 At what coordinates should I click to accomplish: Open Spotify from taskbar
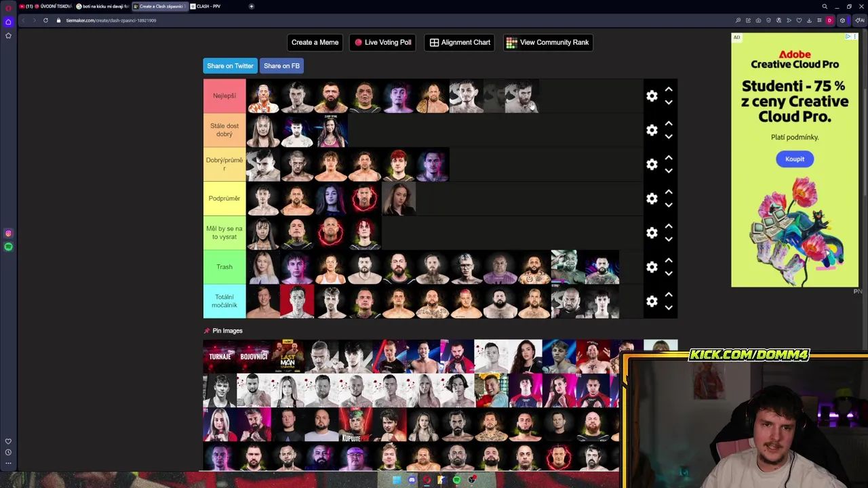coord(456,480)
